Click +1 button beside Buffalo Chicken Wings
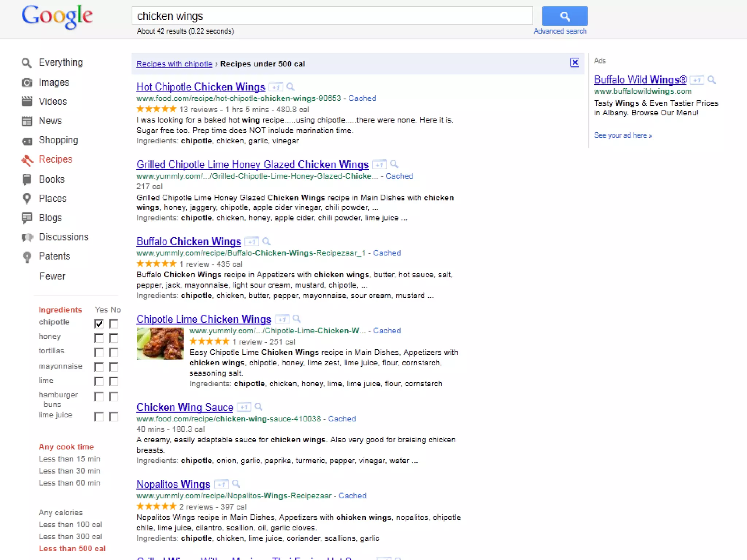The image size is (747, 560). (x=251, y=242)
